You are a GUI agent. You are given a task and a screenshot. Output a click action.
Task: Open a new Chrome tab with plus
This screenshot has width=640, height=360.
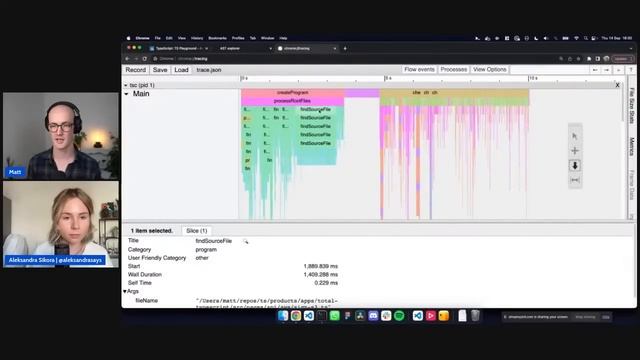[x=345, y=48]
